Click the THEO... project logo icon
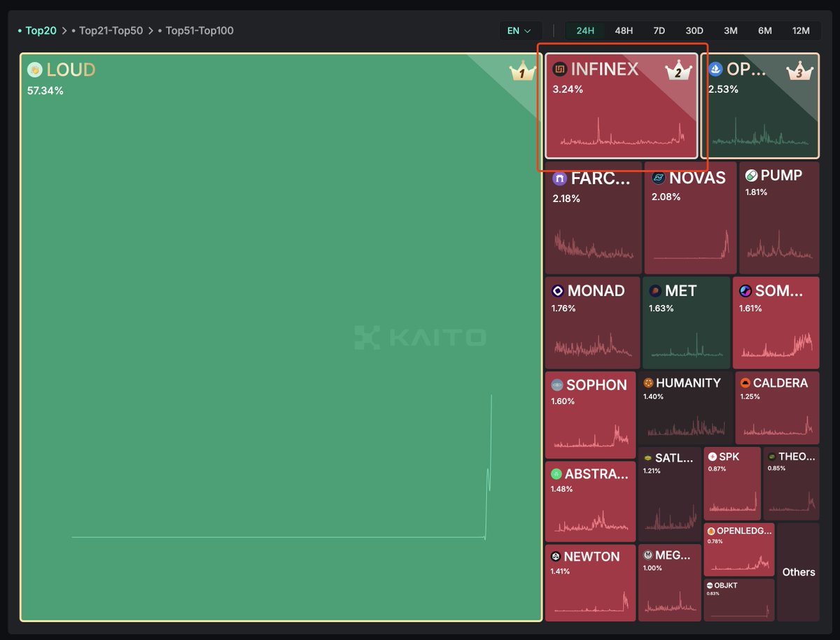840x640 pixels. point(771,456)
